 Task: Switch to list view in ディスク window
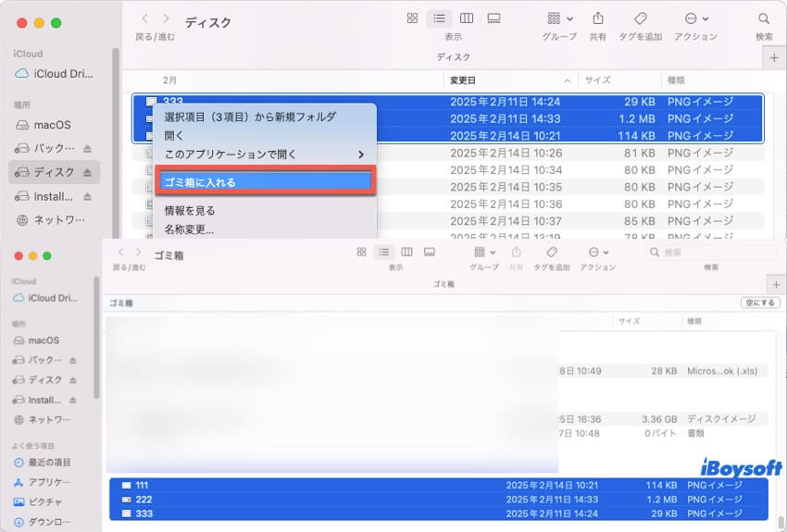tap(439, 19)
